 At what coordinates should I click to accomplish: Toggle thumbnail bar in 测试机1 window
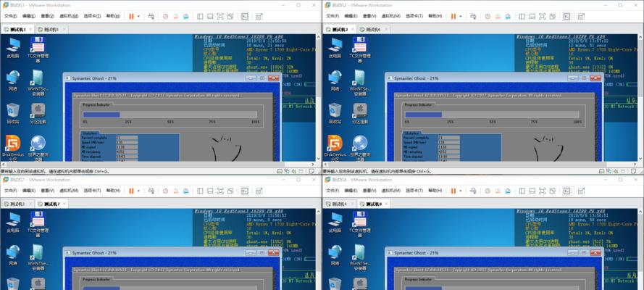pyautogui.click(x=210, y=17)
